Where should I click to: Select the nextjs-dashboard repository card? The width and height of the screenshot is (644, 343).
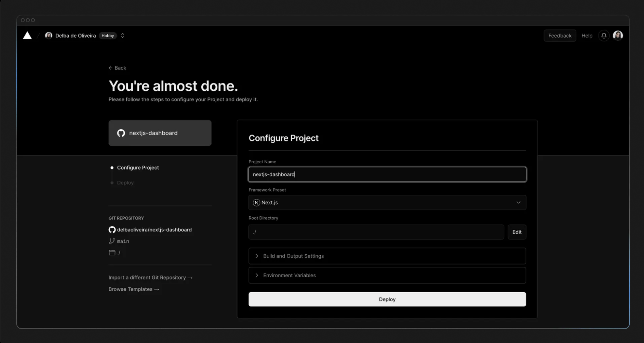tap(160, 133)
